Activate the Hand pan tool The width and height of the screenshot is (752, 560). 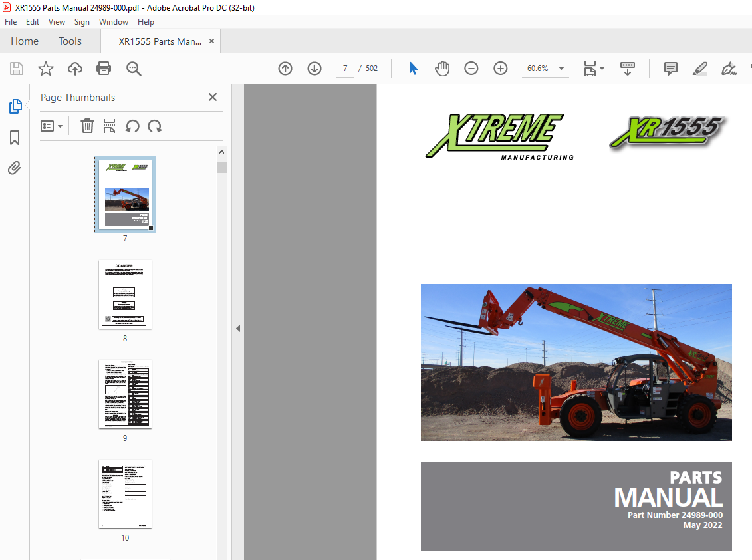pos(441,69)
